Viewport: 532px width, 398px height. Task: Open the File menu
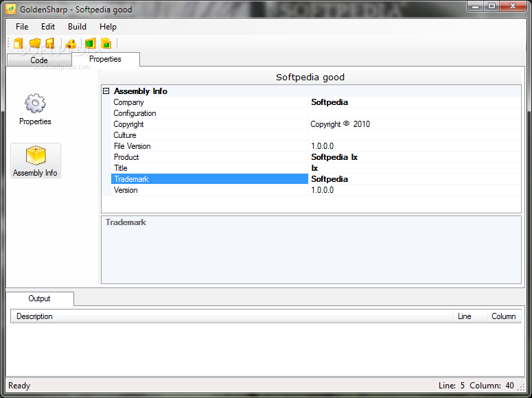(22, 27)
